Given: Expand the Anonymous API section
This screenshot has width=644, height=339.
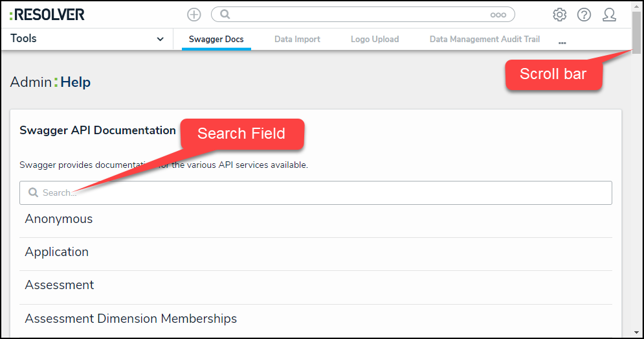Looking at the screenshot, I should pos(59,219).
